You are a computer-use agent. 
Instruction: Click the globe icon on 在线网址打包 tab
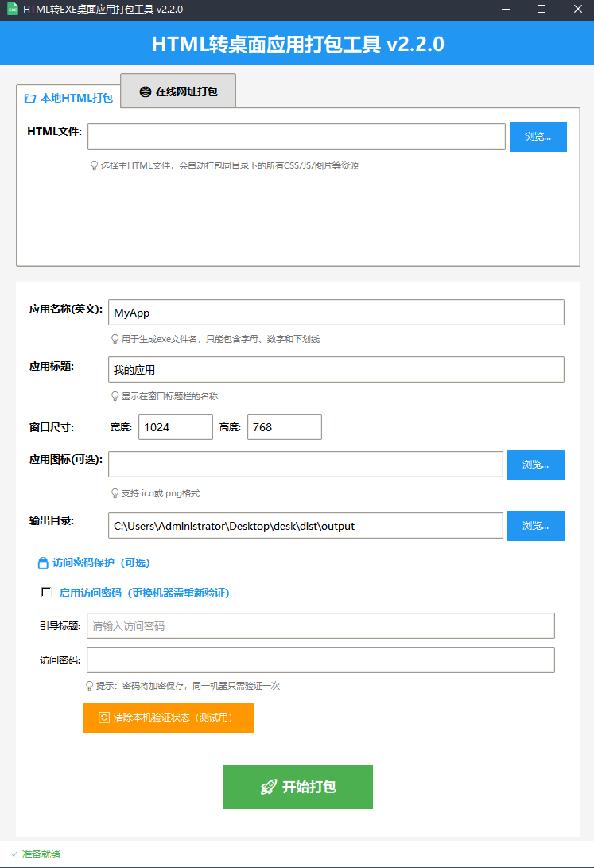click(x=145, y=91)
